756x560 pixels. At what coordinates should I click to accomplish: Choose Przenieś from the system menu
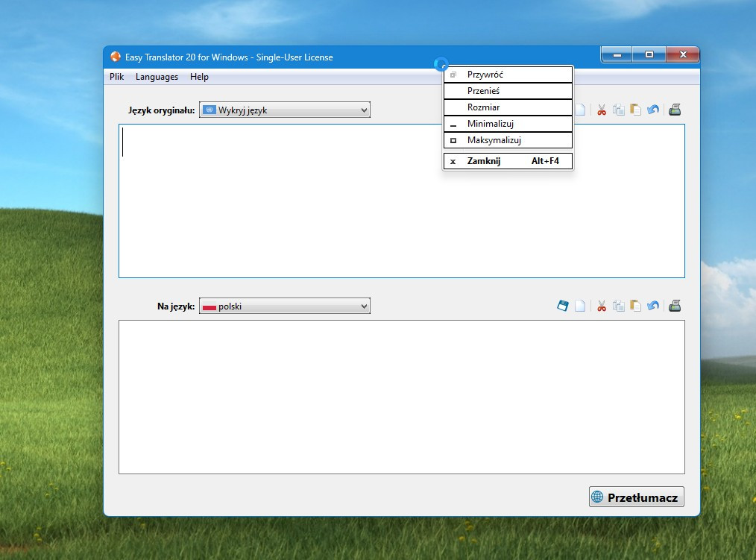508,91
